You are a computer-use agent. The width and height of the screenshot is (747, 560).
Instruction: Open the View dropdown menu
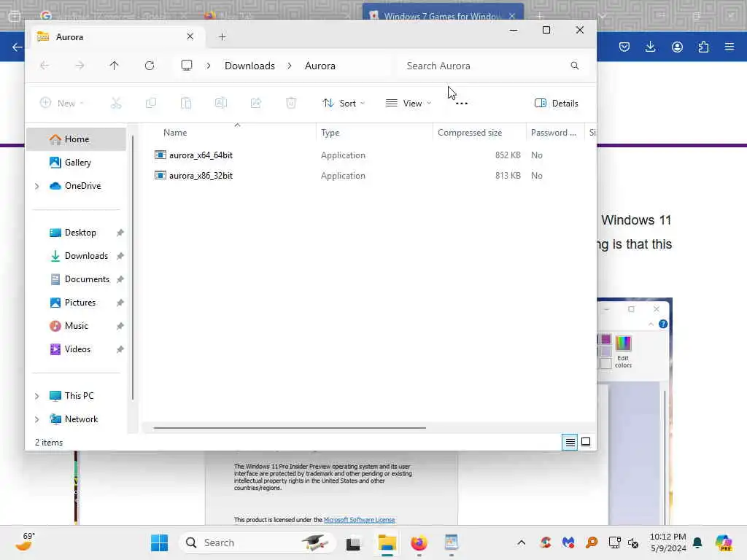[409, 104]
